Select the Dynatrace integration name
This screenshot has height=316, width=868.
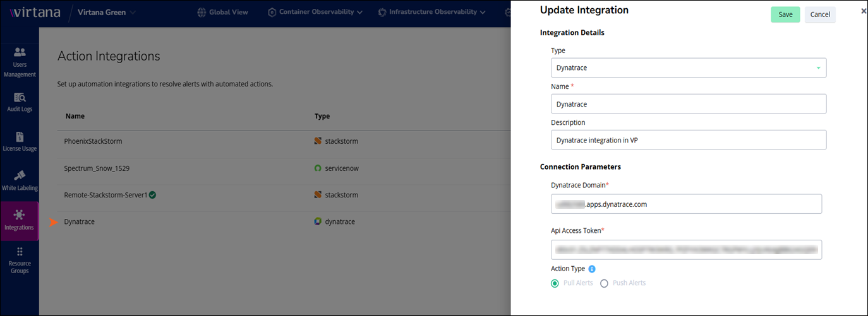pyautogui.click(x=80, y=222)
